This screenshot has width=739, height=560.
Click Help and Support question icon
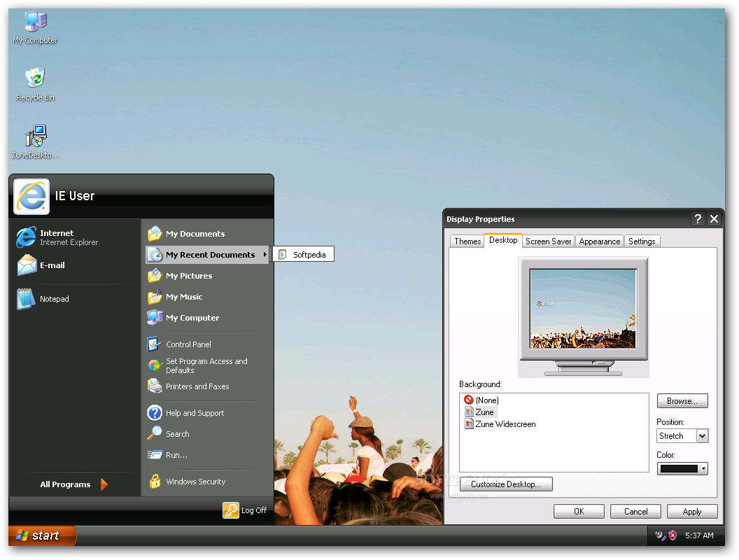pyautogui.click(x=155, y=413)
